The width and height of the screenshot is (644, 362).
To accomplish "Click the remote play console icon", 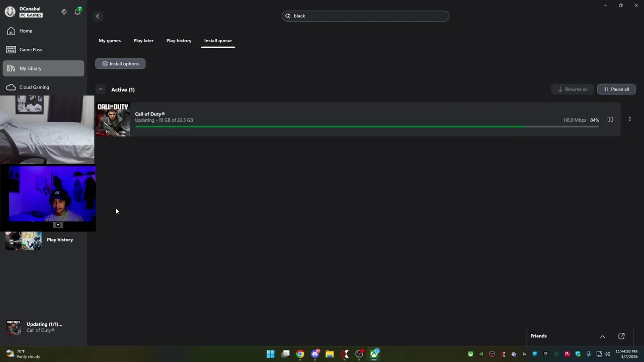I will [64, 12].
